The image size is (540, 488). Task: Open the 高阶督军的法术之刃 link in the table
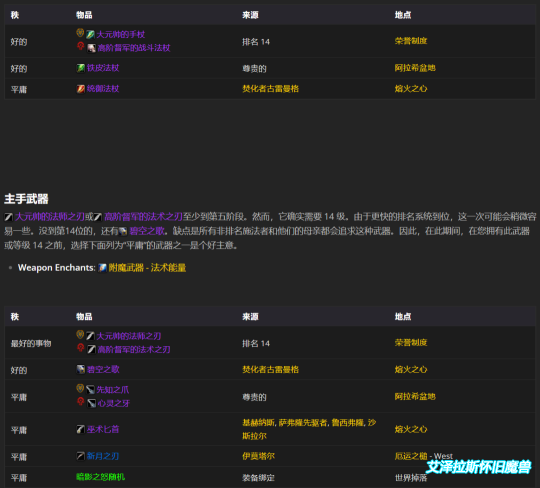point(134,350)
